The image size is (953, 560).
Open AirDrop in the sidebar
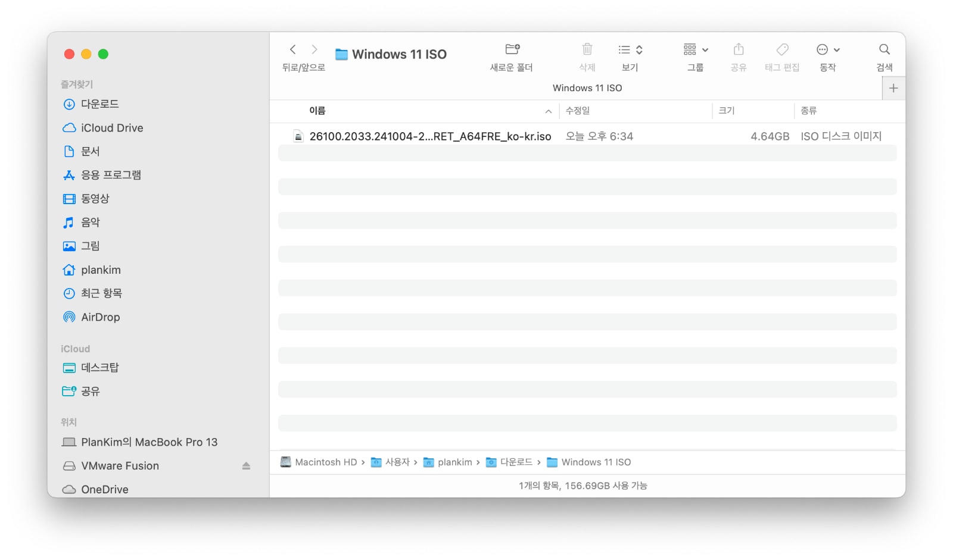[x=100, y=317]
